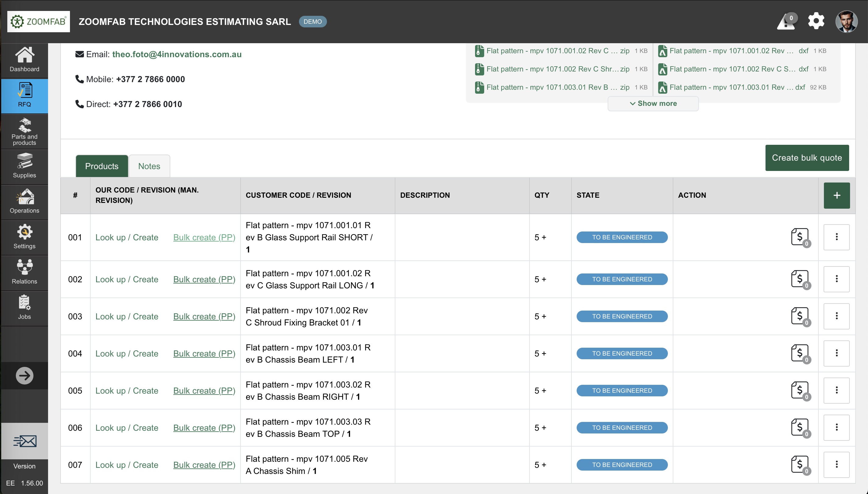Open Parts and products section
This screenshot has width=868, height=494.
pyautogui.click(x=24, y=132)
